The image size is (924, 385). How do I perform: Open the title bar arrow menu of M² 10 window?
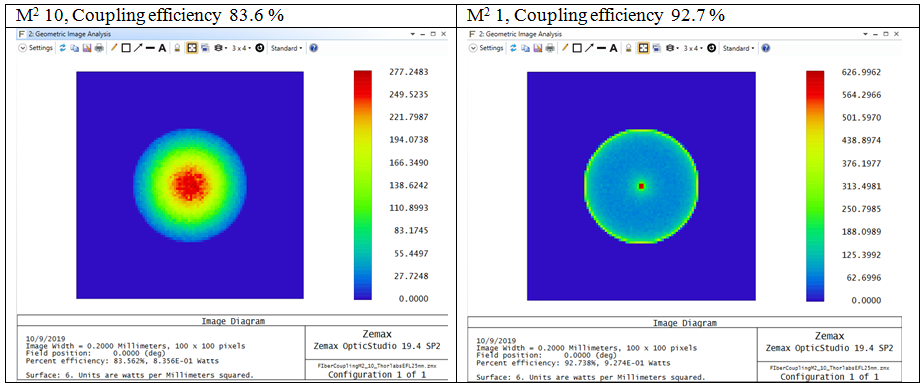tap(412, 34)
